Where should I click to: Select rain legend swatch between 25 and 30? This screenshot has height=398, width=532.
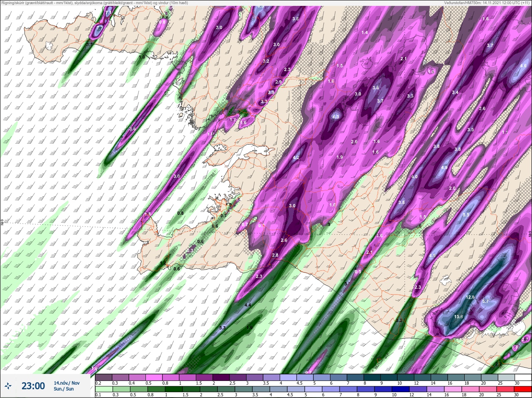point(506,390)
